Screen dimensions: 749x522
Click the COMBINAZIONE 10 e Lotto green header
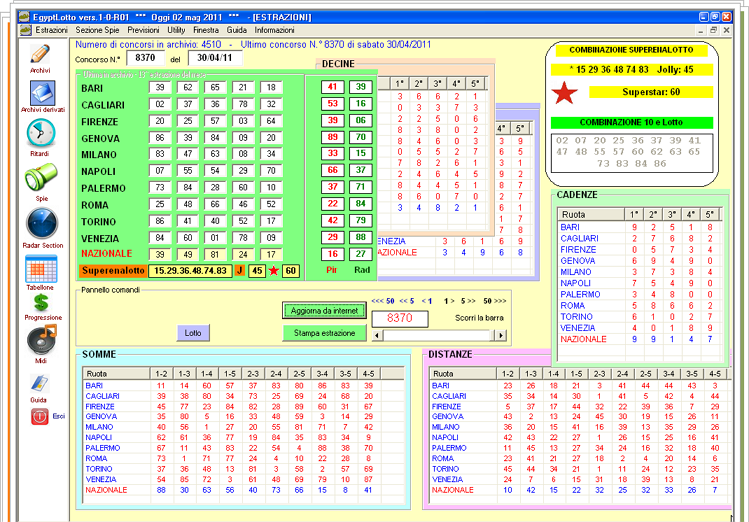click(x=631, y=122)
